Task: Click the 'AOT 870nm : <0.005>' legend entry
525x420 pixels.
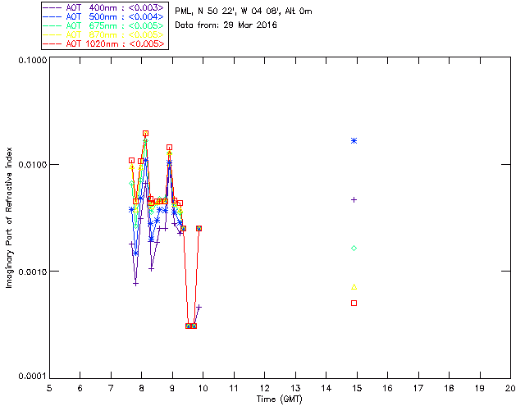Action: point(104,34)
